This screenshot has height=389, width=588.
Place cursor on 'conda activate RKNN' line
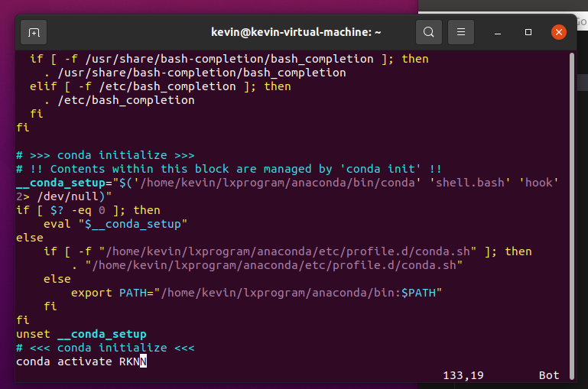(81, 361)
